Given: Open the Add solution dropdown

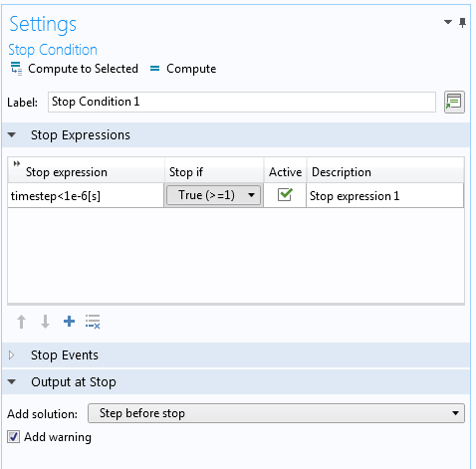Looking at the screenshot, I should (276, 413).
